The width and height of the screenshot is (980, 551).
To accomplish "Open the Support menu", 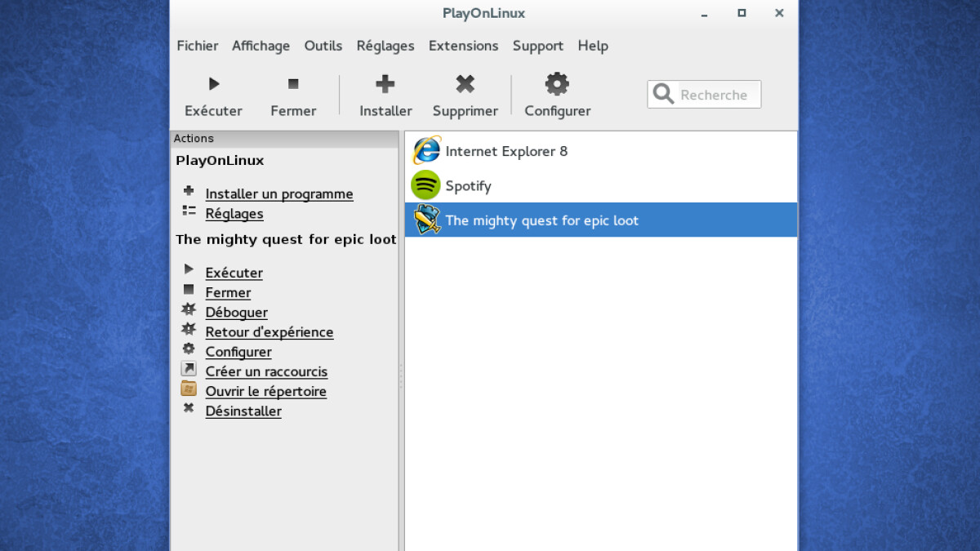I will click(x=538, y=46).
